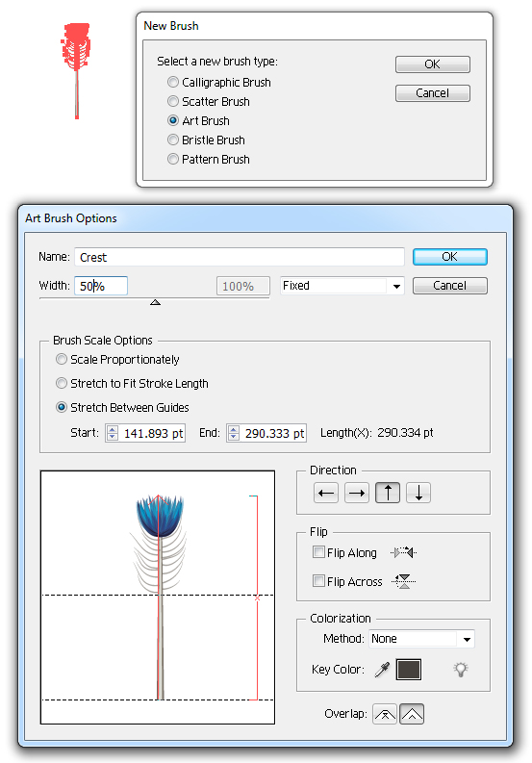Open the Colorization Method dropdown
Viewport: 532px width, 763px height.
tap(421, 639)
